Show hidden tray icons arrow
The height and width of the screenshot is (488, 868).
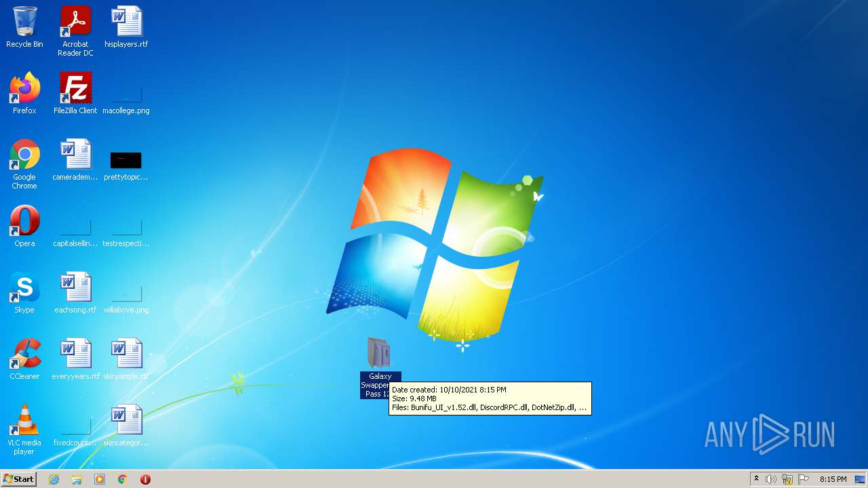point(756,479)
